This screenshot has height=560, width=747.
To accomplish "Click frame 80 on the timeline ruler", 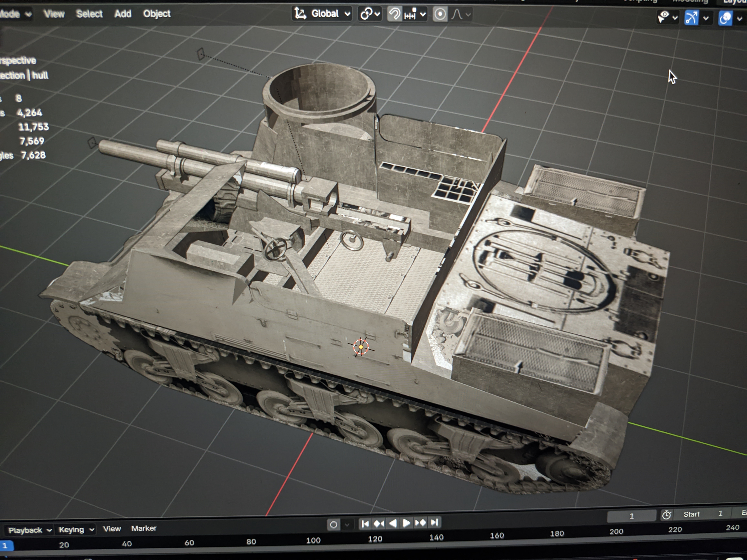I will click(251, 542).
